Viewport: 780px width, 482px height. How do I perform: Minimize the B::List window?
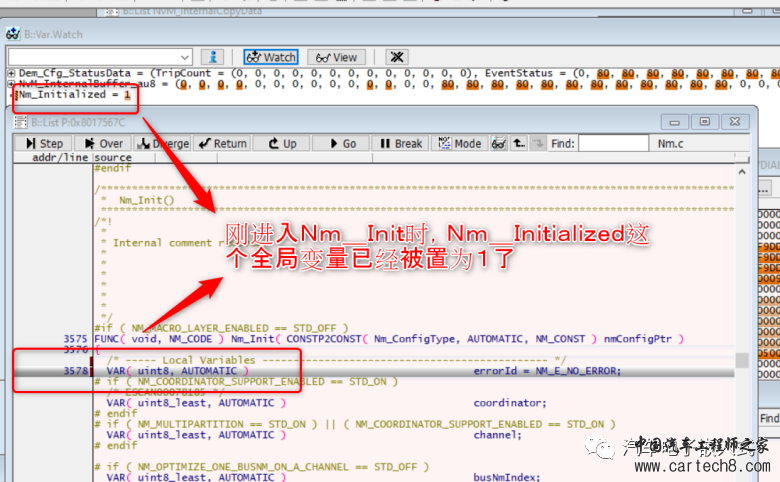675,122
